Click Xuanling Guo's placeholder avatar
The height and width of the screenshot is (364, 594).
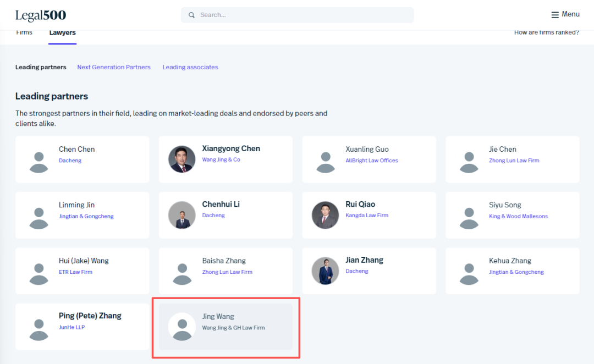326,163
